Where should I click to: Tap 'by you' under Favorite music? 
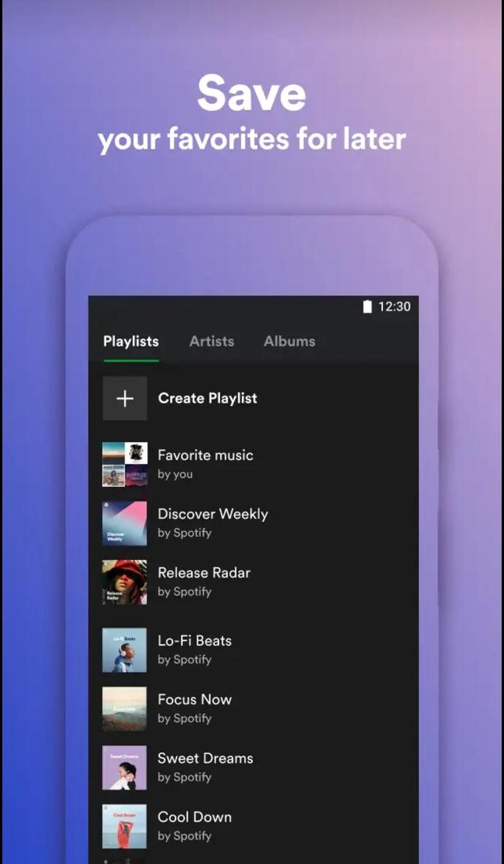[175, 474]
